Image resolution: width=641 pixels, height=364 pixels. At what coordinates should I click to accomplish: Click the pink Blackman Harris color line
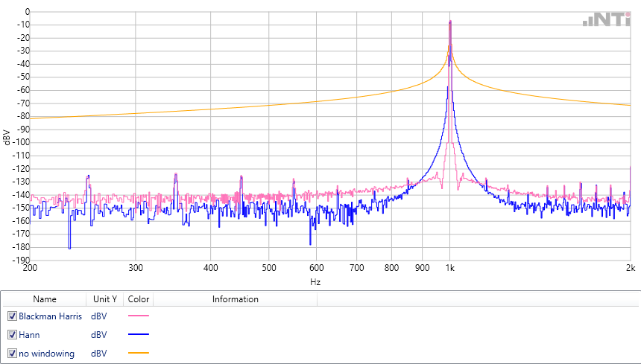point(139,316)
